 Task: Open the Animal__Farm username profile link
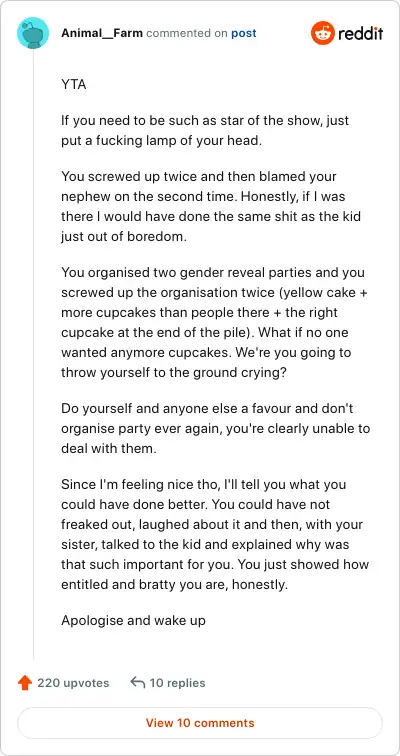(102, 33)
